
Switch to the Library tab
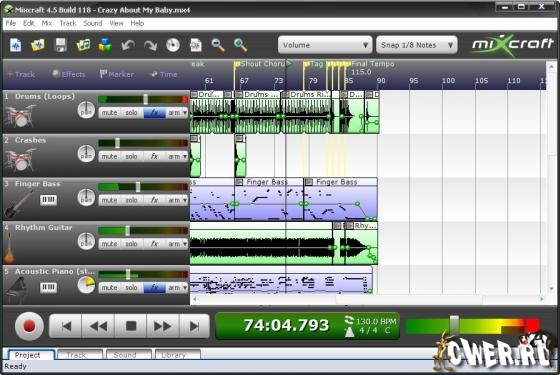point(178,355)
